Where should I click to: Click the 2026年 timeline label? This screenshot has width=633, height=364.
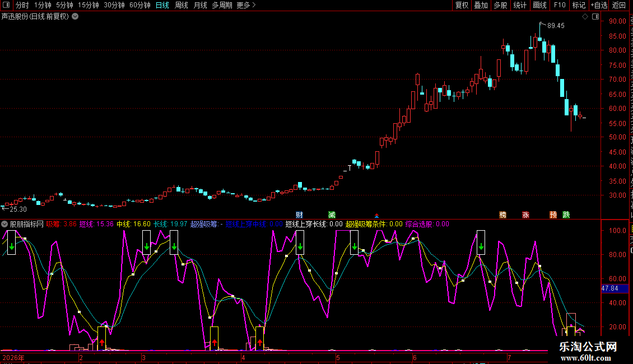point(13,357)
